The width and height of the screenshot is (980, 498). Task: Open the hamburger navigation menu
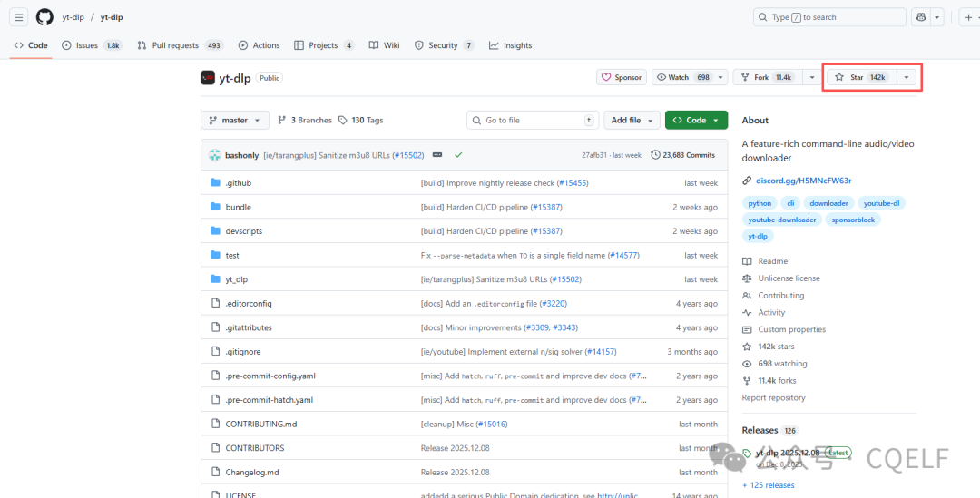tap(18, 17)
